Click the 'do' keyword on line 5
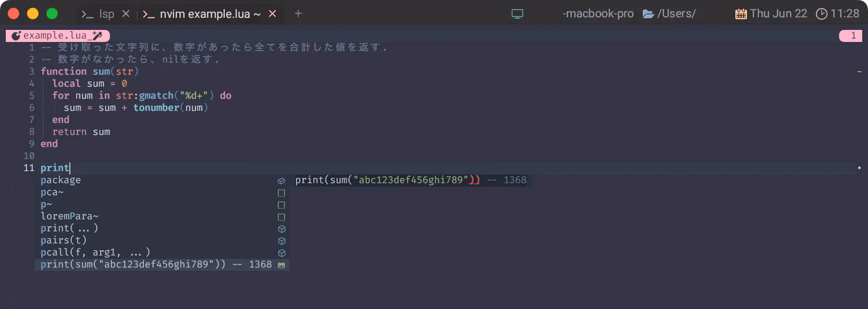Image resolution: width=868 pixels, height=309 pixels. (226, 95)
